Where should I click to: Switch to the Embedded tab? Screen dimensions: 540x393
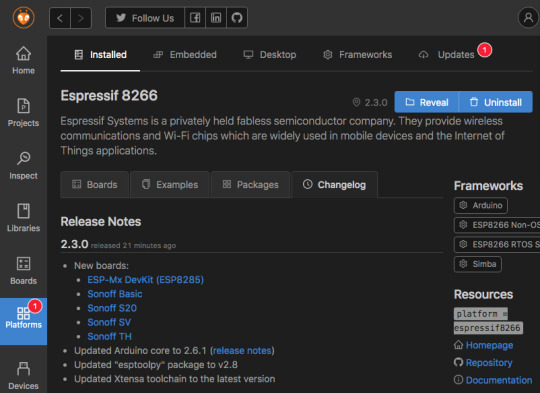pos(185,54)
